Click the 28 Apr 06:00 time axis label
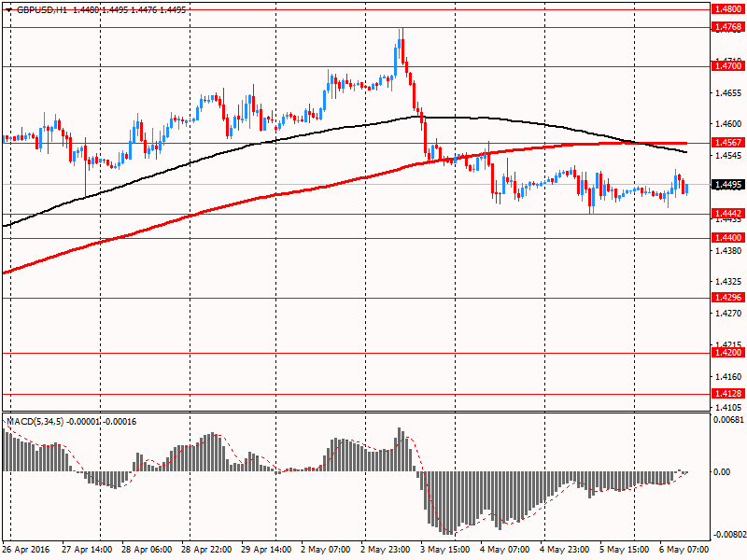 pos(147,549)
